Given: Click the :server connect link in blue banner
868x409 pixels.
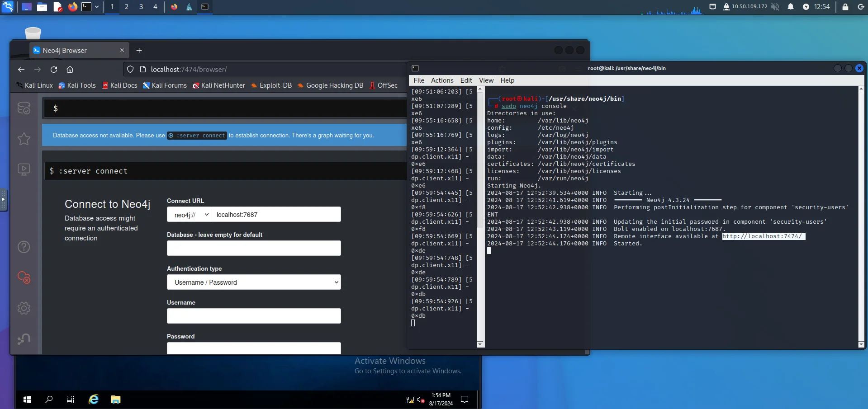Looking at the screenshot, I should click(197, 136).
